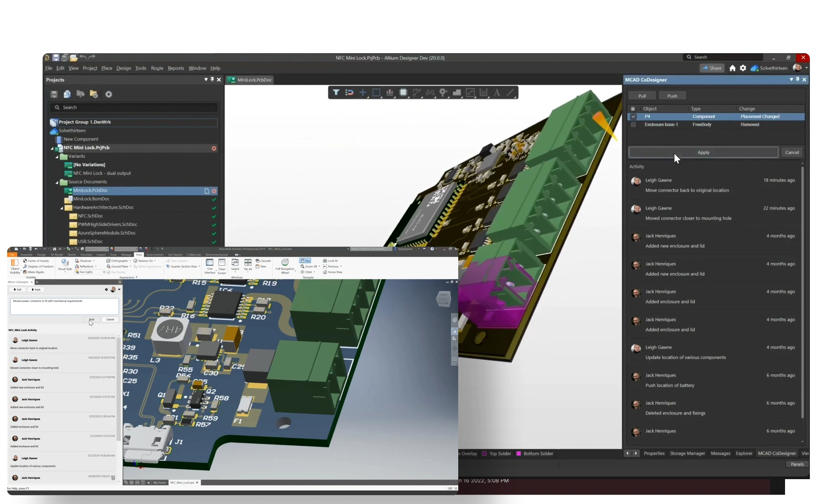This screenshot has height=504, width=817.
Task: Select the Place String text tool
Action: click(x=497, y=93)
